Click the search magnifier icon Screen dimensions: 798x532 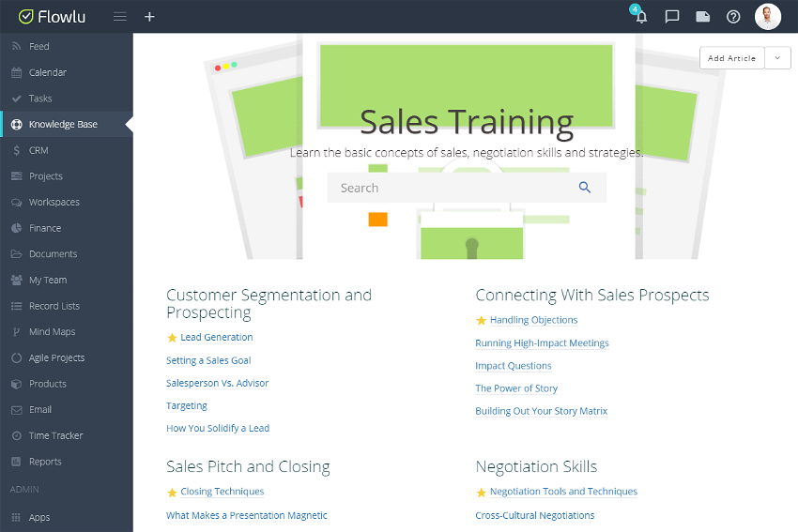pyautogui.click(x=585, y=188)
